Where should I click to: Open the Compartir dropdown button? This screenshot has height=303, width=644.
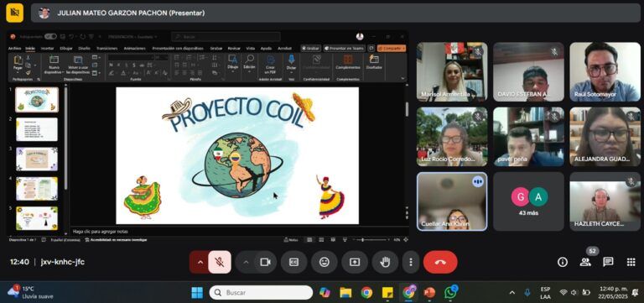[x=392, y=49]
